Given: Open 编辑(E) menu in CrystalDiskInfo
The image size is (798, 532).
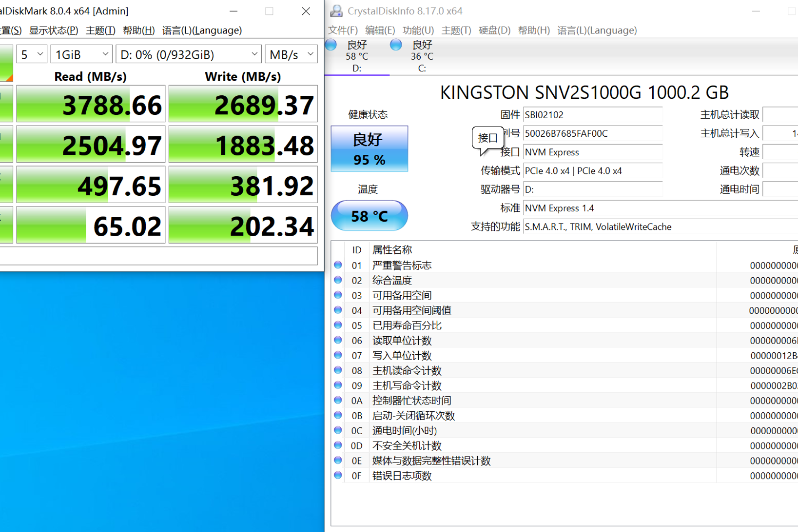Looking at the screenshot, I should pyautogui.click(x=380, y=30).
